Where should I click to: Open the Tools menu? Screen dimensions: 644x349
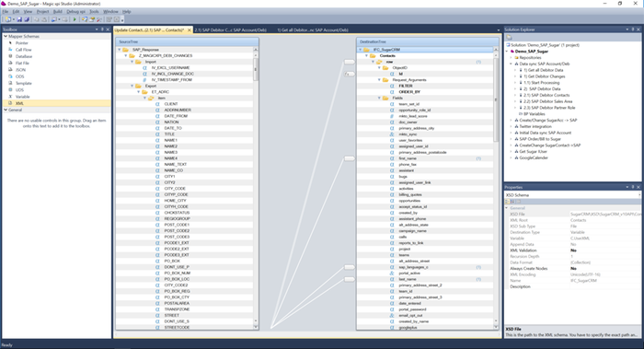94,11
